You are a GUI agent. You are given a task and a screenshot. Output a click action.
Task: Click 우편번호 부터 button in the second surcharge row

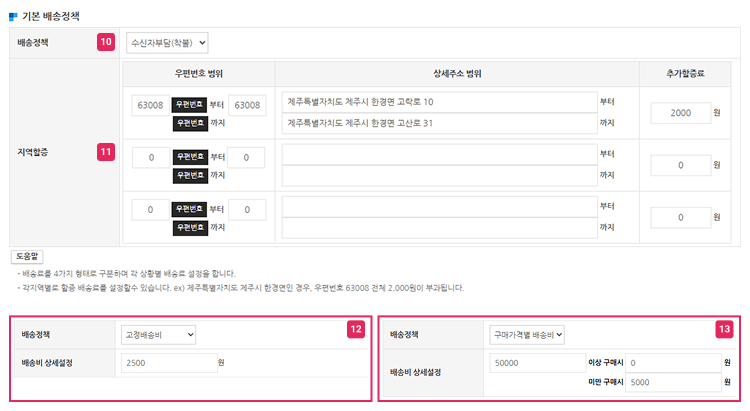(x=190, y=157)
